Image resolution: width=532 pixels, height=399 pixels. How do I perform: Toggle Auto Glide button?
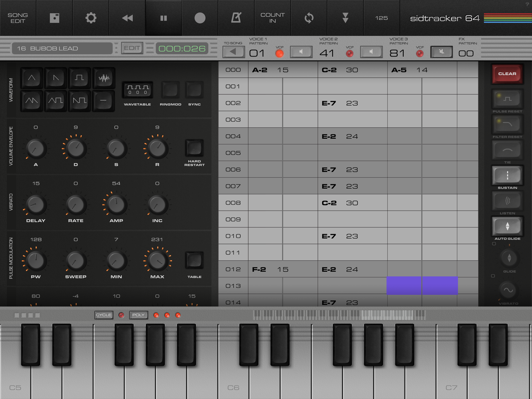point(507,226)
